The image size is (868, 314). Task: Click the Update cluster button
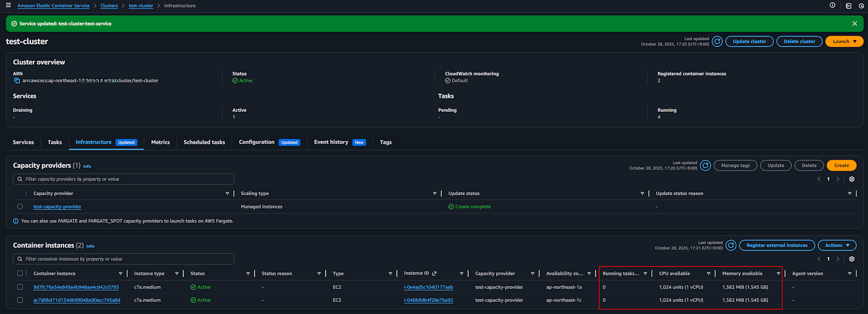[x=750, y=42]
